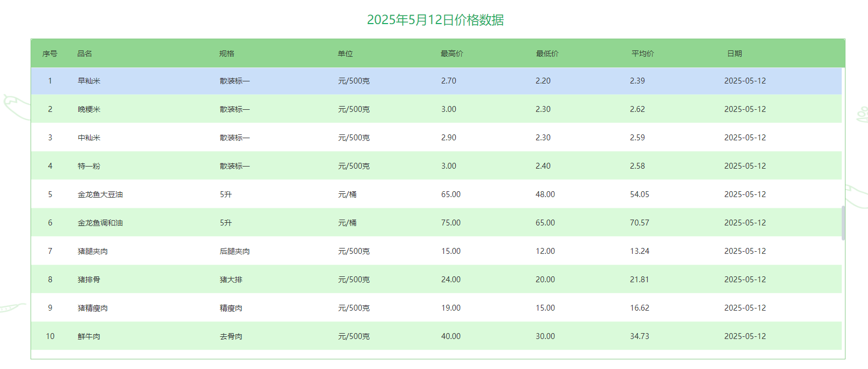This screenshot has width=868, height=369.
Task: Click the 规格 column header
Action: point(227,54)
